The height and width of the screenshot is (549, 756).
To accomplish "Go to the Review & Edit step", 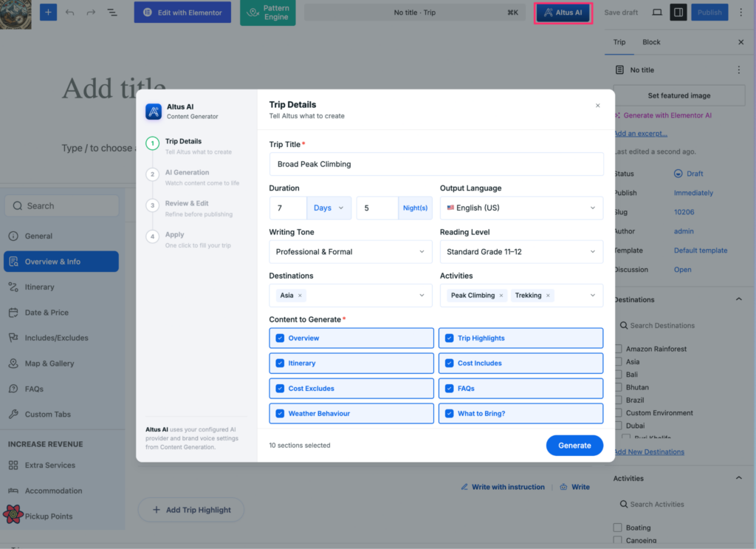I will 189,208.
